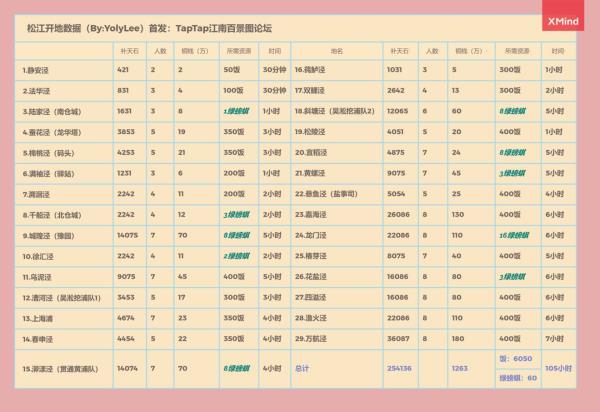This screenshot has height=412, width=600.
Task: Click the 松江开地数据 title text
Action: tap(65, 29)
